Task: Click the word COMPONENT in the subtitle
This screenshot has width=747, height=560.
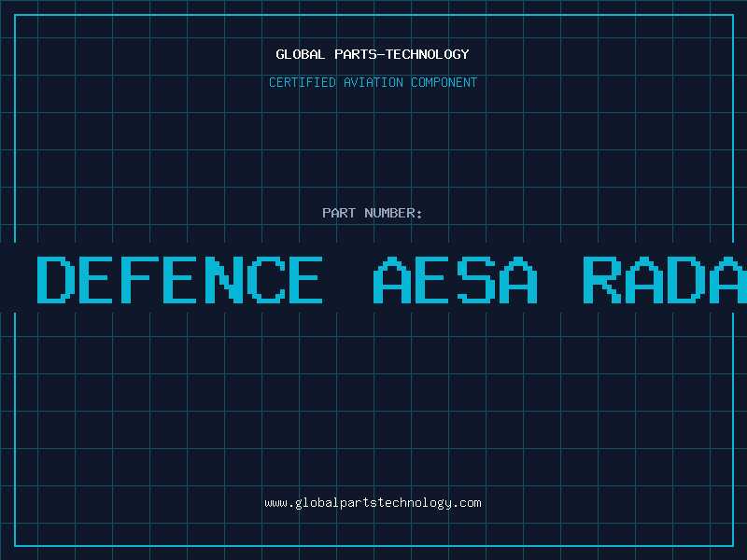Action: click(444, 82)
